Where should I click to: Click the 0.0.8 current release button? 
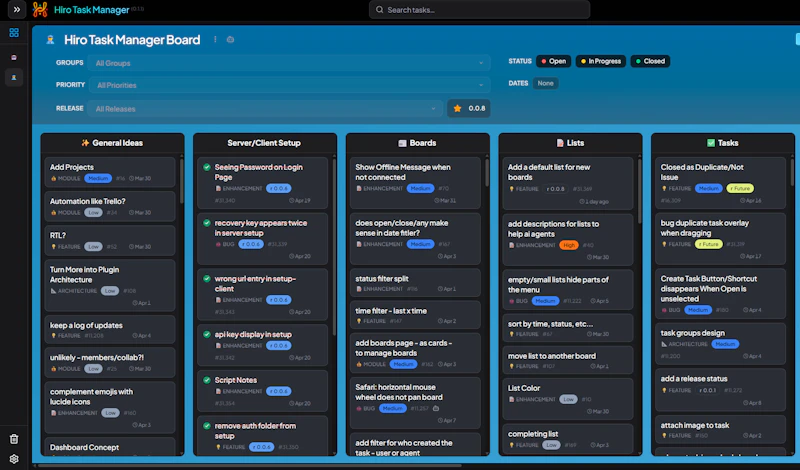click(x=469, y=108)
